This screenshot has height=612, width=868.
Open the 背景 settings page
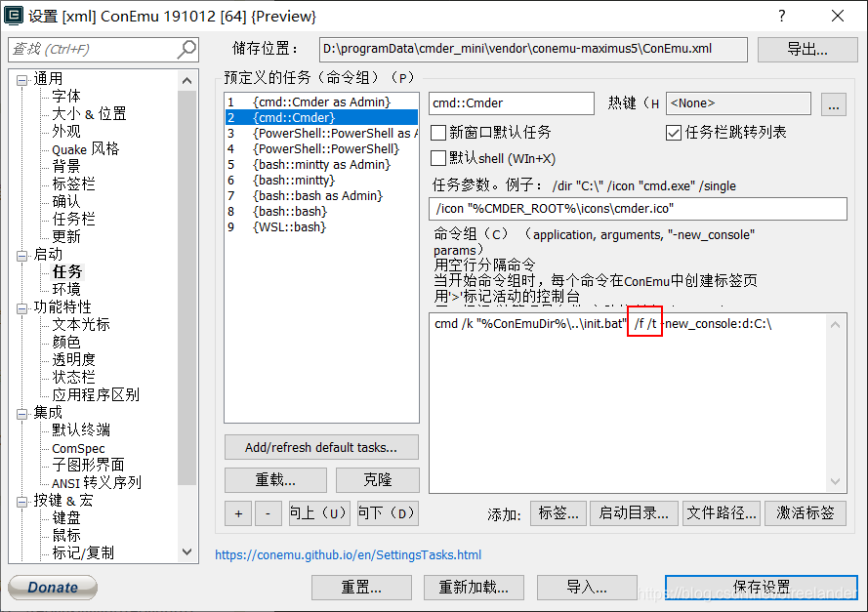coord(66,167)
